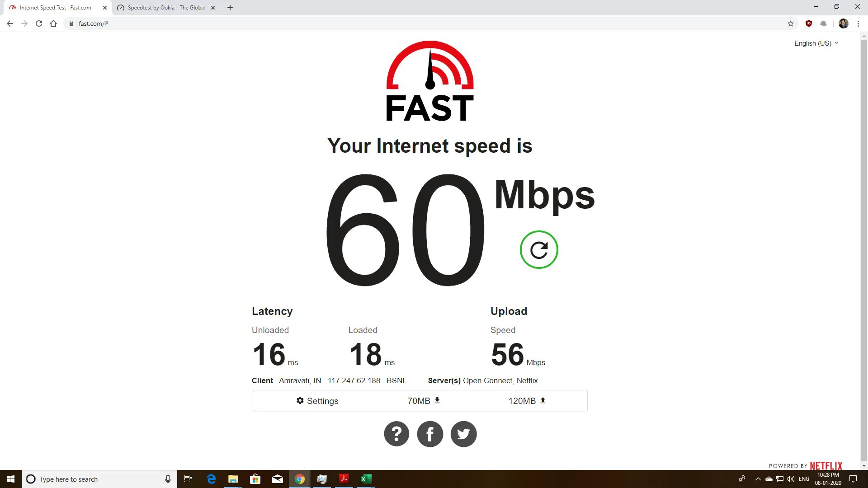
Task: Open the uBlock extension icon
Action: [809, 23]
